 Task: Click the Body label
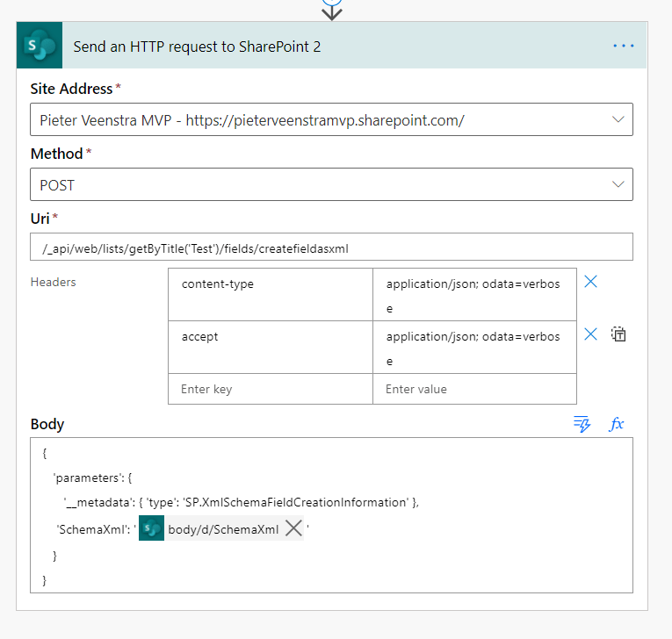pos(47,425)
